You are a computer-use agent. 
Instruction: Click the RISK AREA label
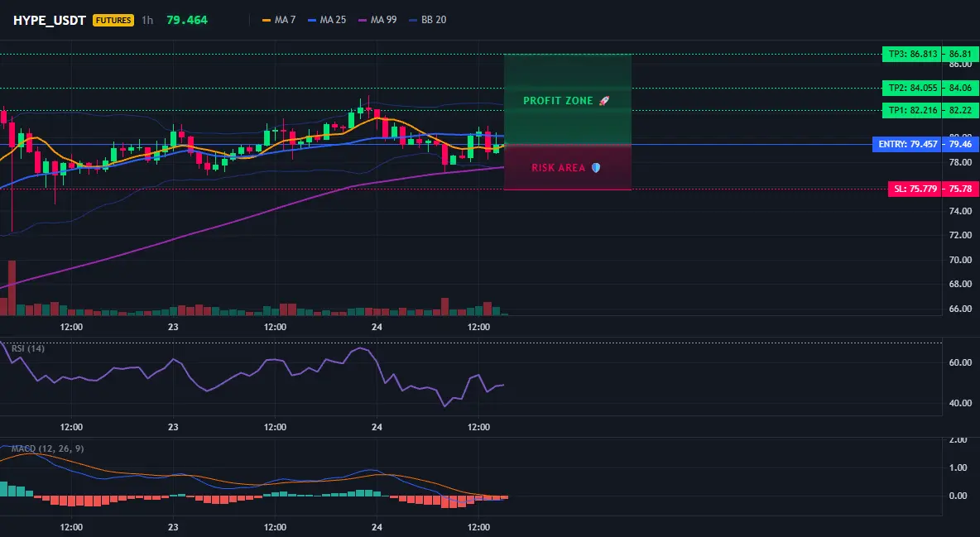click(558, 167)
